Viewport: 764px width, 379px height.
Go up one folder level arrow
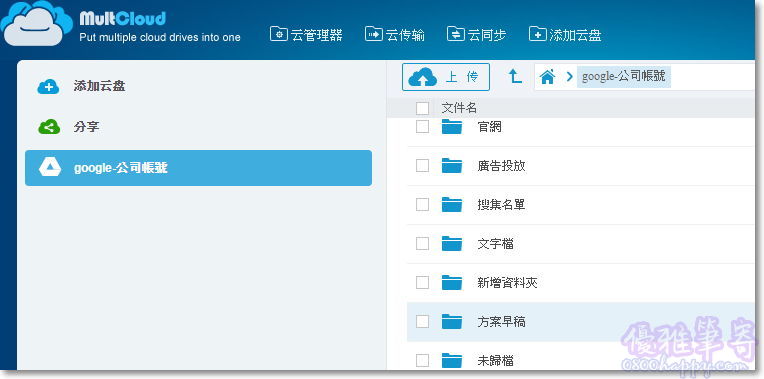[515, 76]
